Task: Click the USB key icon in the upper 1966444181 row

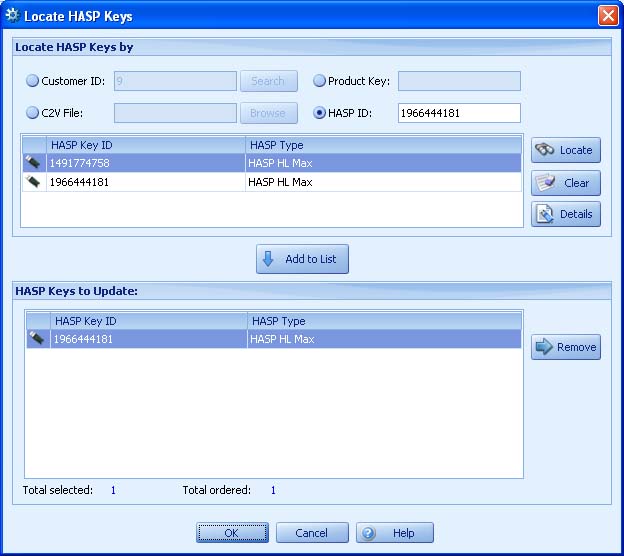Action: coord(33,181)
